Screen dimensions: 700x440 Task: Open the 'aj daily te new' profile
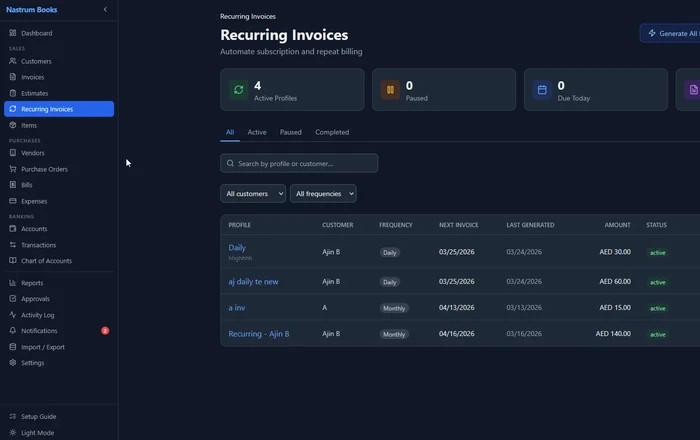tap(254, 282)
